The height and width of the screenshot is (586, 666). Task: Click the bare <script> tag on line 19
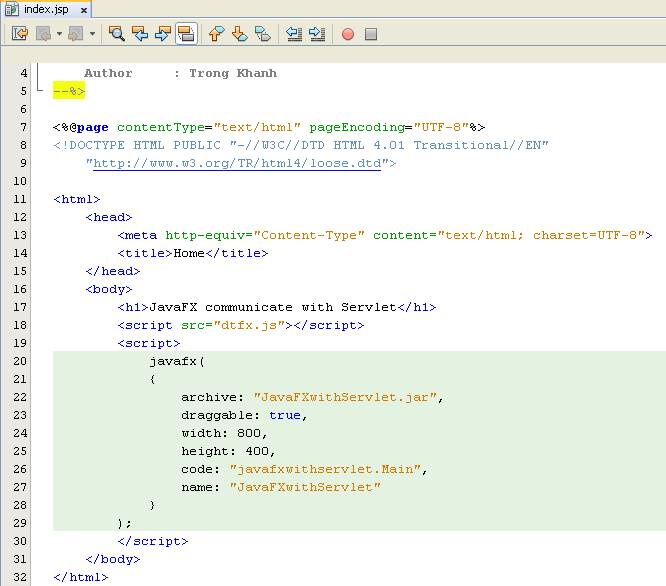149,343
